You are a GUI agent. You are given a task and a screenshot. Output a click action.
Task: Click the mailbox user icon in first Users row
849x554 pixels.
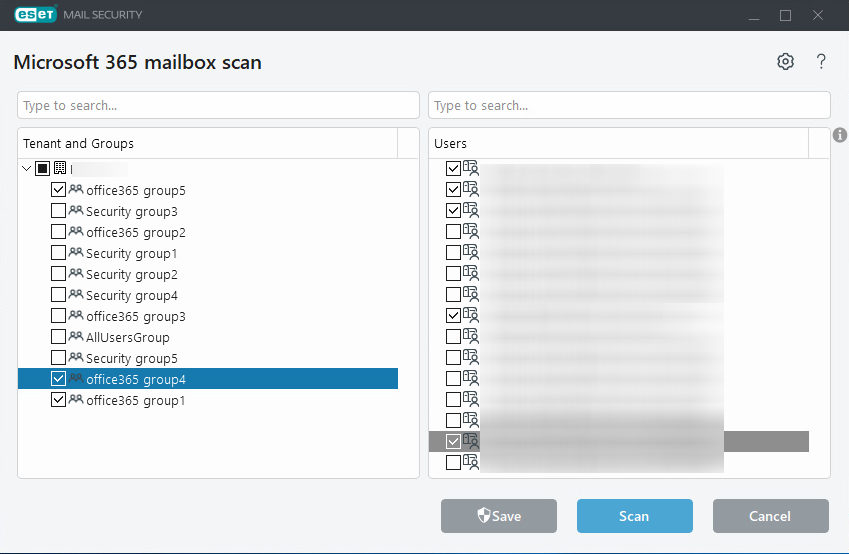point(471,169)
